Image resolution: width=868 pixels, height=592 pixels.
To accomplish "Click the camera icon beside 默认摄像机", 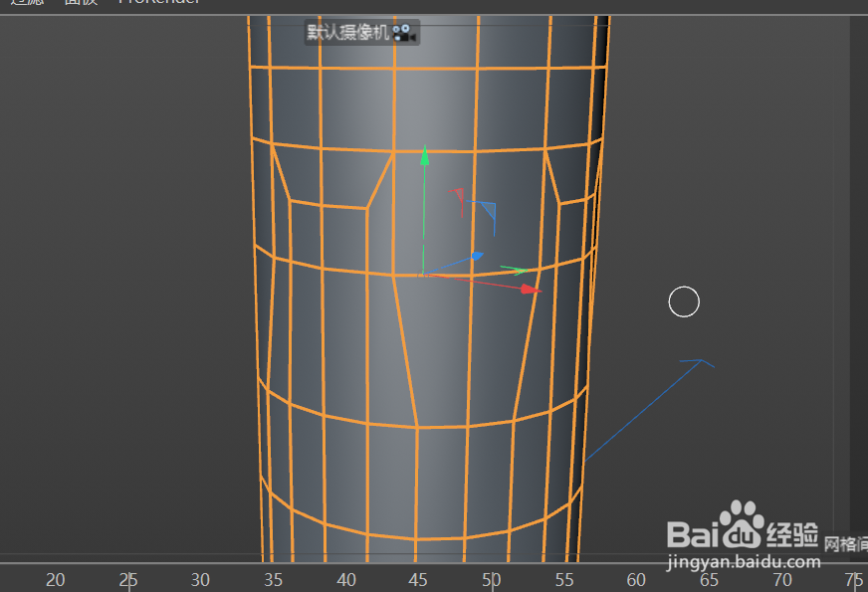I will 404,33.
